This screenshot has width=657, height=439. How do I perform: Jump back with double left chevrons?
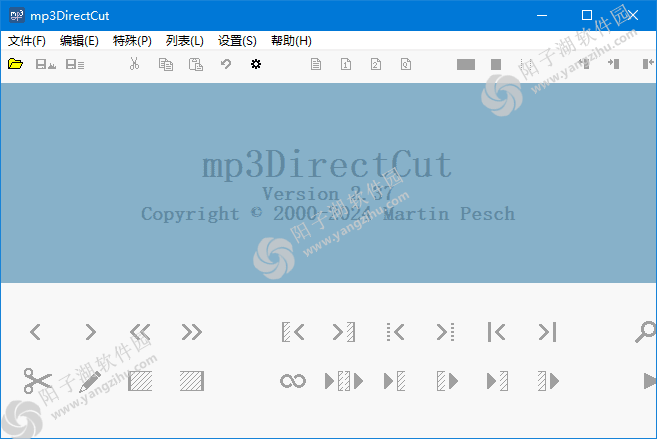pos(140,332)
